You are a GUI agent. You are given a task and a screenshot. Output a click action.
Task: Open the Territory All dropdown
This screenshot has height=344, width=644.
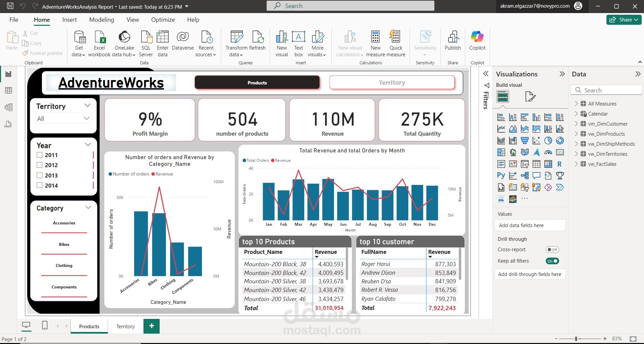click(63, 119)
